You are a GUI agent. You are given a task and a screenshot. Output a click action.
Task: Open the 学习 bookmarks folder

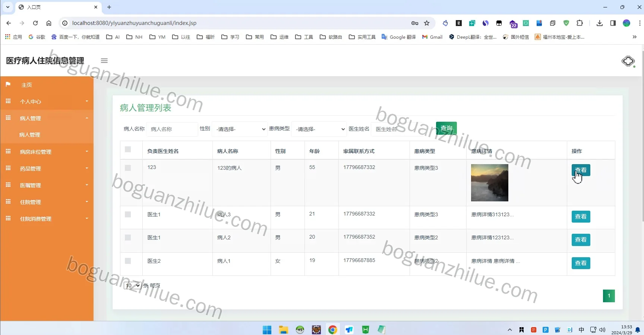tap(230, 37)
